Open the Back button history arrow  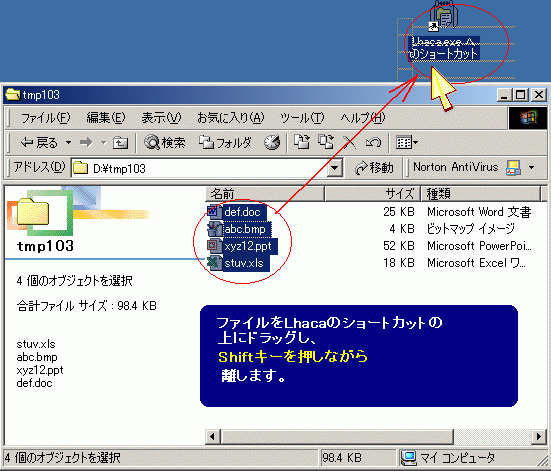[69, 143]
